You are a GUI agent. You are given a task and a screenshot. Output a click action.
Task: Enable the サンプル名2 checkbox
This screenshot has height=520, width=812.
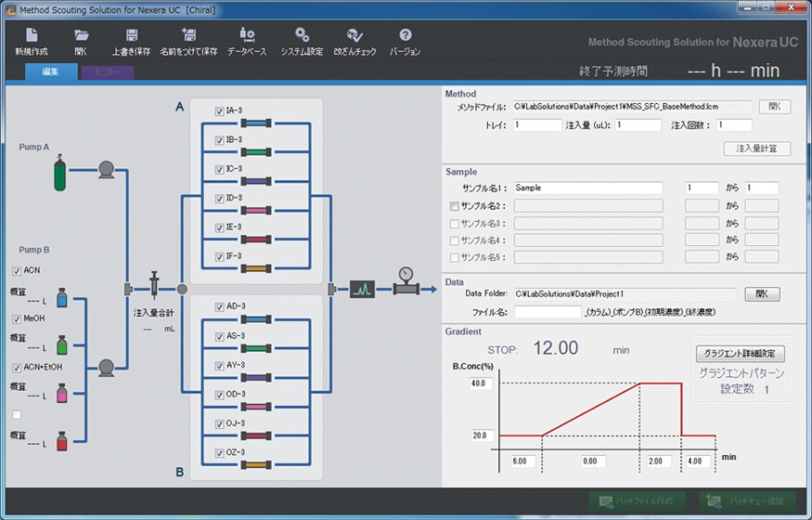pyautogui.click(x=454, y=206)
